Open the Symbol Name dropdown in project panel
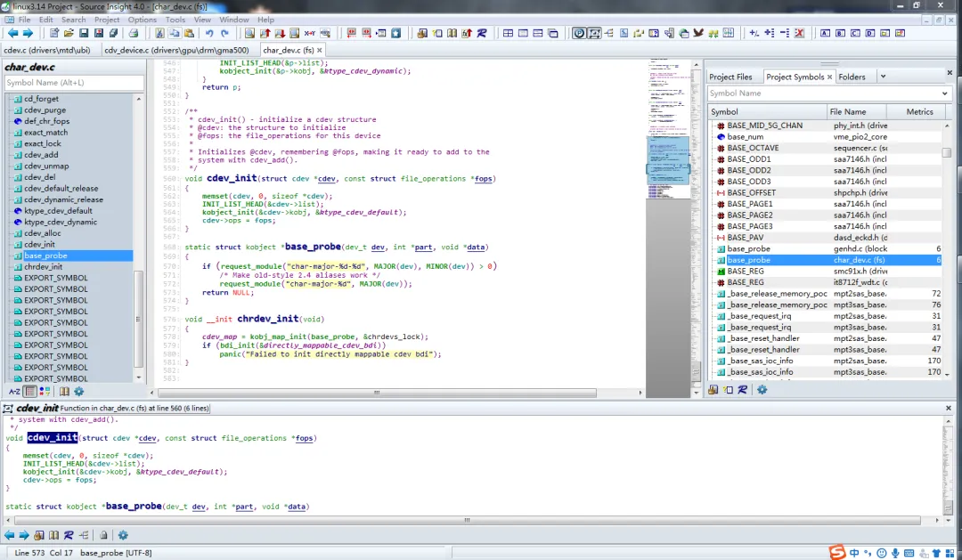The height and width of the screenshot is (560, 962). tap(945, 93)
